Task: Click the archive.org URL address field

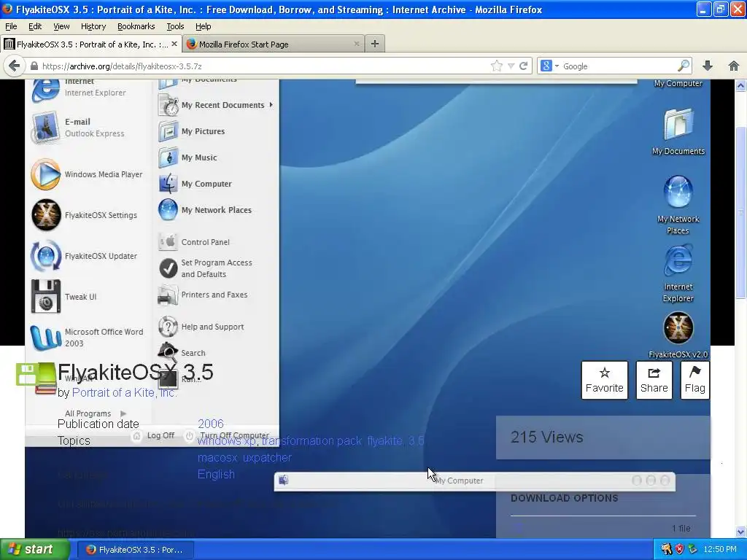Action: tap(264, 66)
